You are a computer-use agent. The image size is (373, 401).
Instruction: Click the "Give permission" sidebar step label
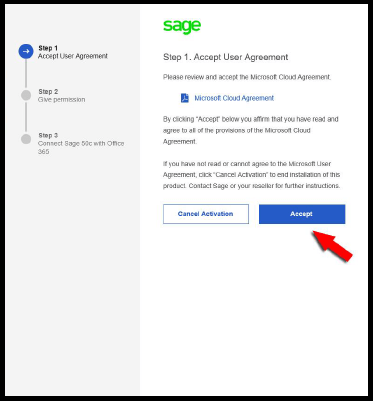click(x=62, y=100)
